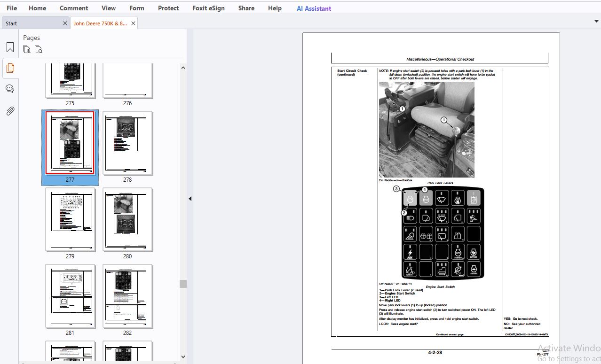Open the Help ribbon tab
601x364 pixels.
pyautogui.click(x=275, y=8)
